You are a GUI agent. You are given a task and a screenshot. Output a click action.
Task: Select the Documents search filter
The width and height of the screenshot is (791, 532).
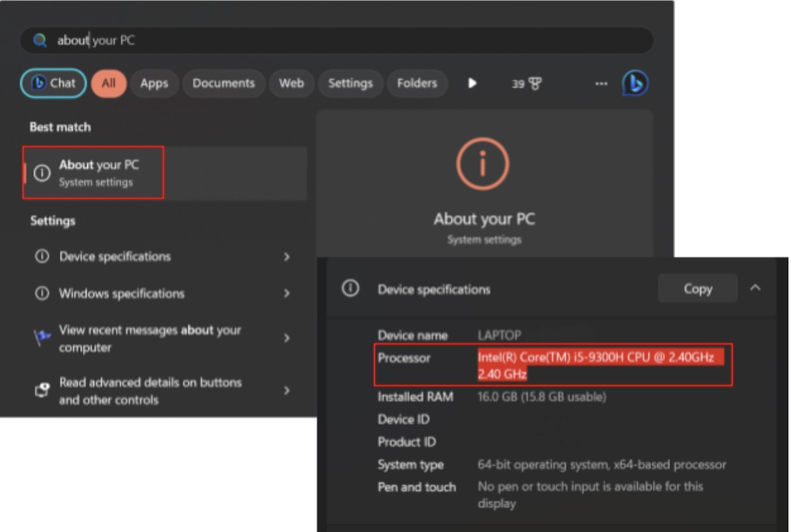223,83
